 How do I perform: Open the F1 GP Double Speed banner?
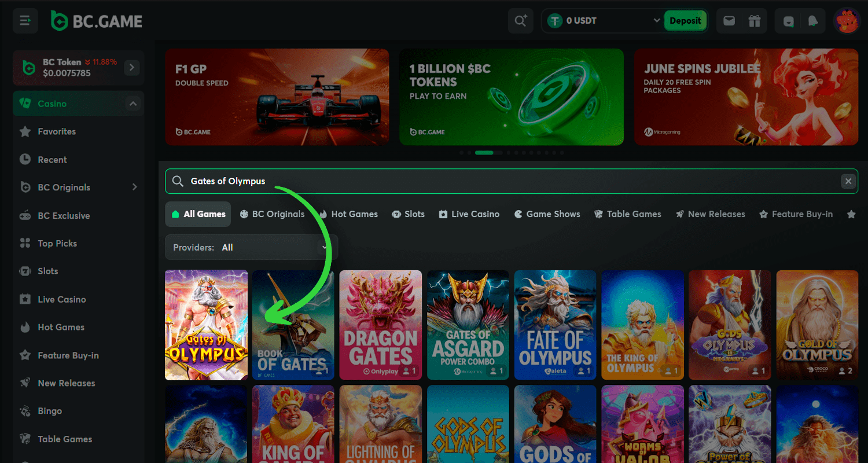(x=277, y=97)
